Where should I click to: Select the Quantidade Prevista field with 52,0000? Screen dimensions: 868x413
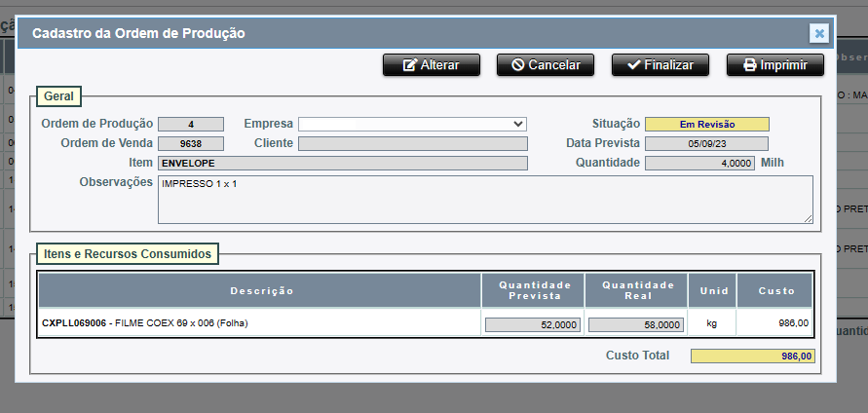[533, 325]
